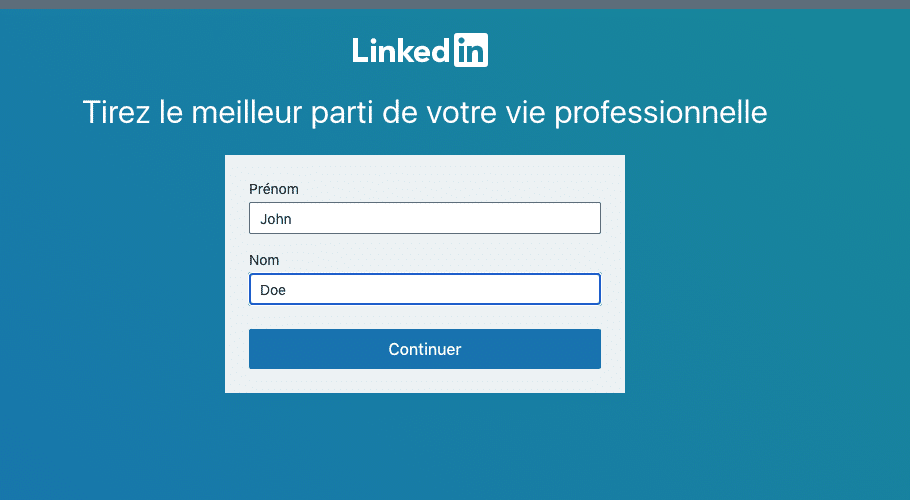The width and height of the screenshot is (910, 500).
Task: Focus the Nom input field
Action: click(x=425, y=289)
